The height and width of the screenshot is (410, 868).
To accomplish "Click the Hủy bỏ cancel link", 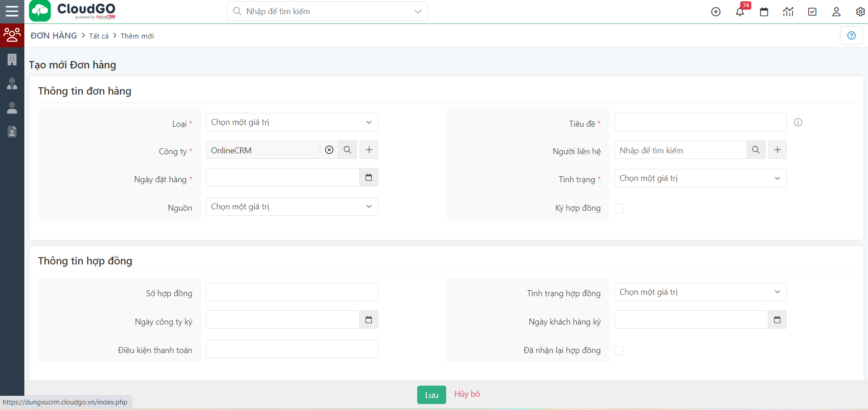I will tap(467, 394).
